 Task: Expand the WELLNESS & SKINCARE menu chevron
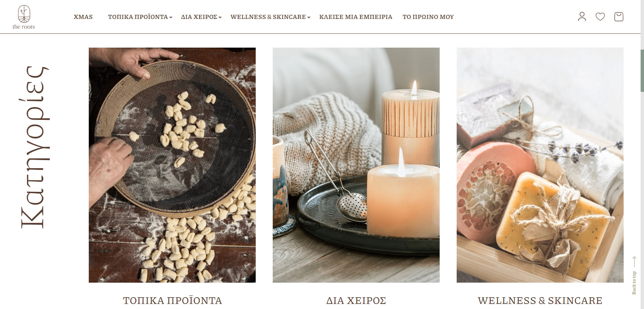tap(309, 17)
